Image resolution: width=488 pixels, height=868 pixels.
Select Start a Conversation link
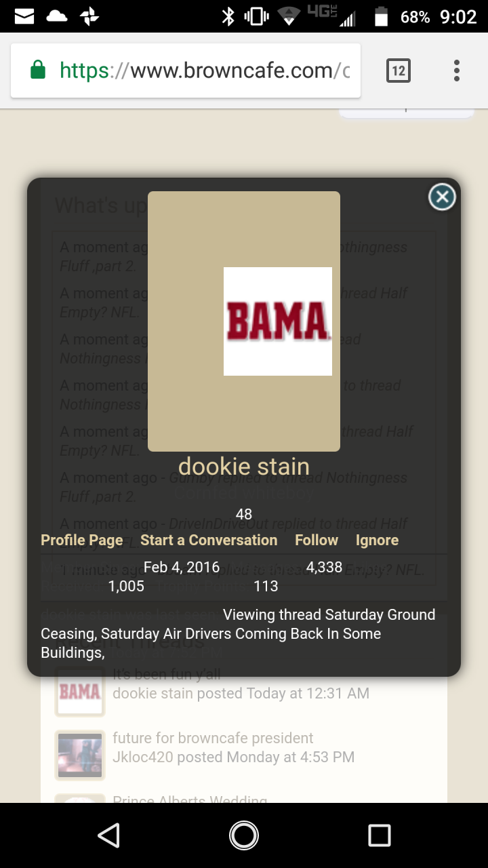click(209, 540)
